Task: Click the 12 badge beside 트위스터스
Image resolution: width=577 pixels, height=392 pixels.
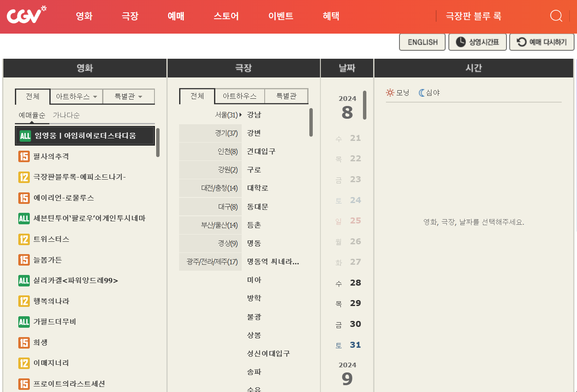Action: [24, 239]
